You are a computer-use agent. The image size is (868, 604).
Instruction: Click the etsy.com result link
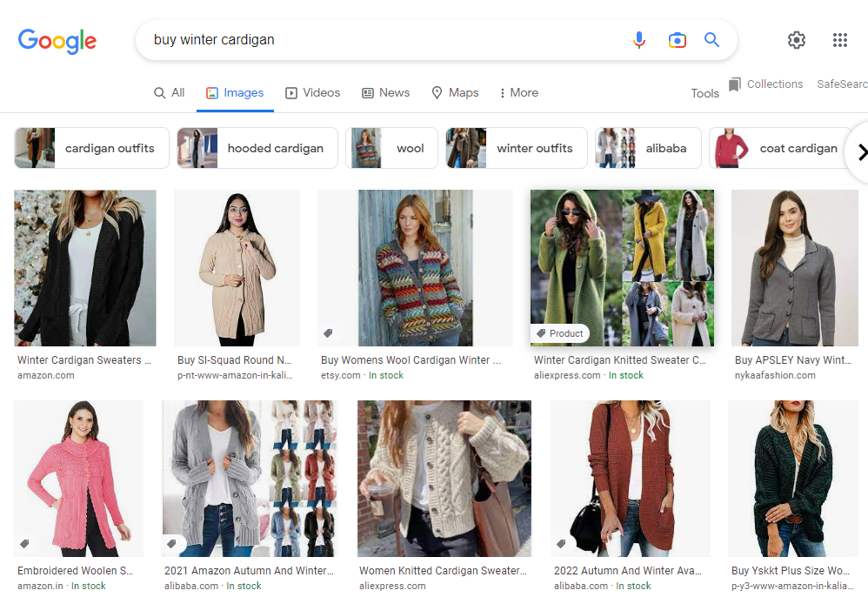339,375
